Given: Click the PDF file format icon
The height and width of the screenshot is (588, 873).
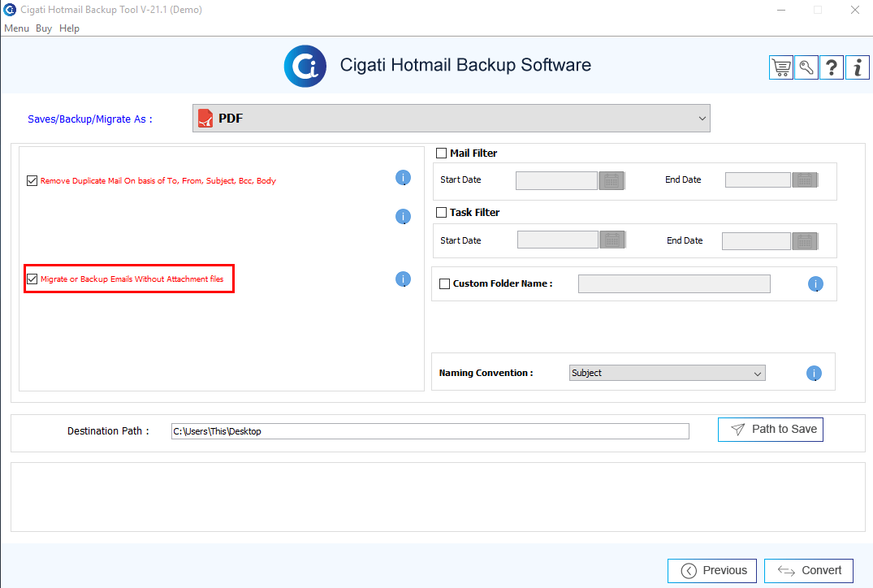Looking at the screenshot, I should point(205,118).
